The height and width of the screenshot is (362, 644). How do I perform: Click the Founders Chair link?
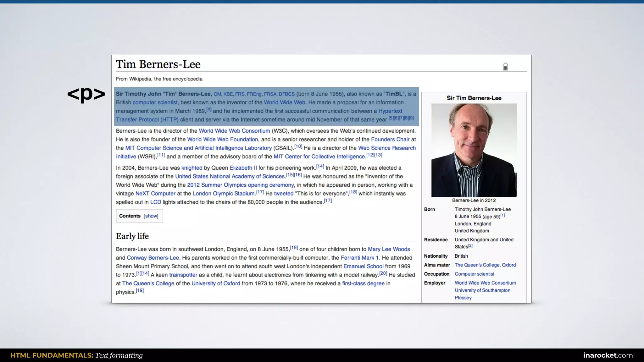(x=390, y=140)
